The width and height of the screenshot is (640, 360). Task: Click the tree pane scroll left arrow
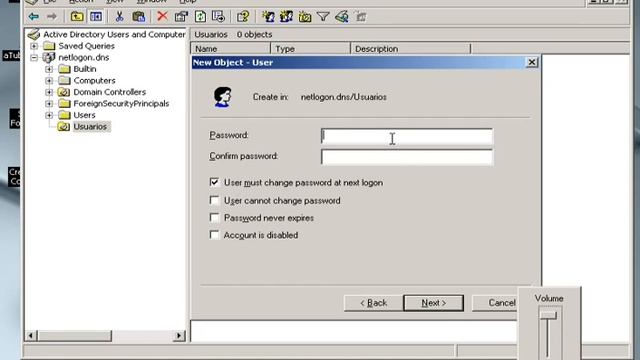[31, 336]
